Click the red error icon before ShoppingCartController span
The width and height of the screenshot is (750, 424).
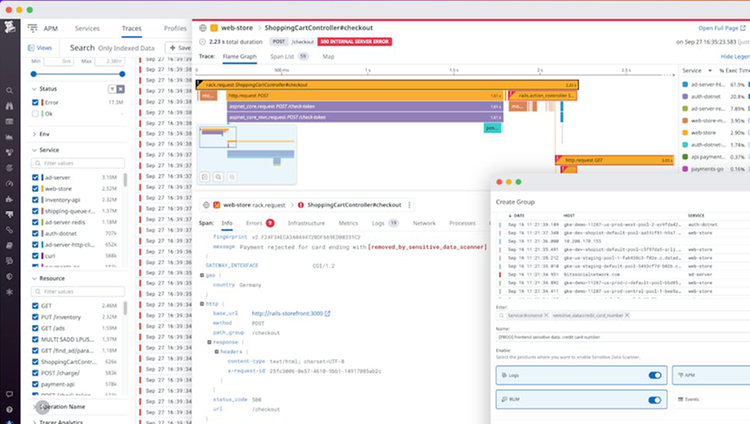301,205
